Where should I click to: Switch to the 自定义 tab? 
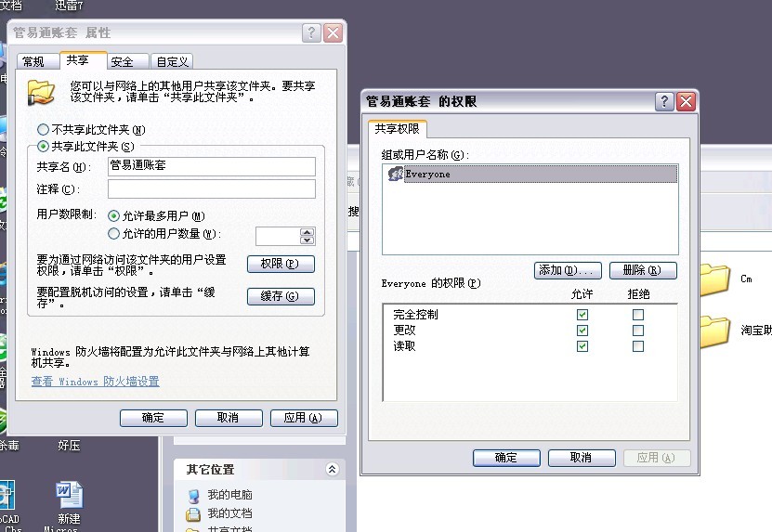(172, 61)
